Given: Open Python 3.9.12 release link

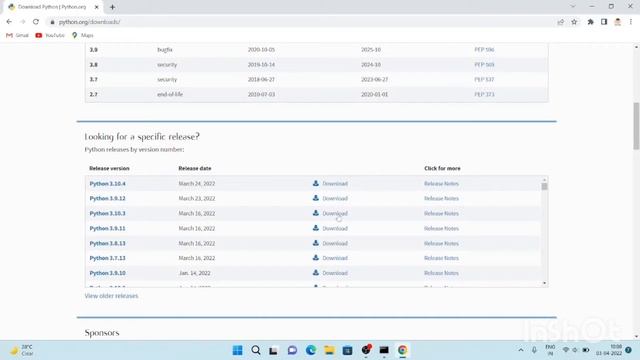Looking at the screenshot, I should coord(107,198).
